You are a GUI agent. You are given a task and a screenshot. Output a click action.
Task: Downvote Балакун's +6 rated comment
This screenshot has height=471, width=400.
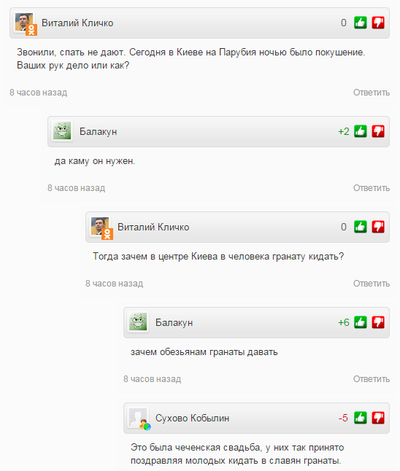coord(378,322)
